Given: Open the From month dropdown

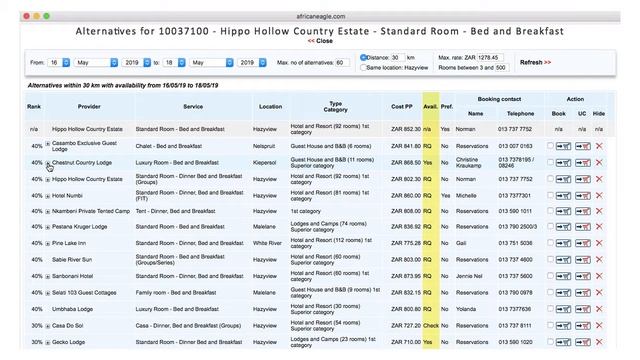Looking at the screenshot, I should (x=96, y=63).
